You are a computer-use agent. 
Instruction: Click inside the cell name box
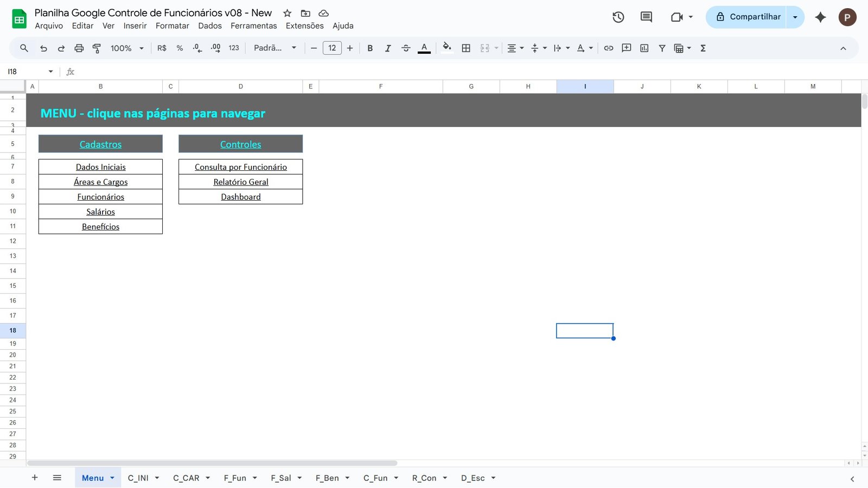pos(24,71)
